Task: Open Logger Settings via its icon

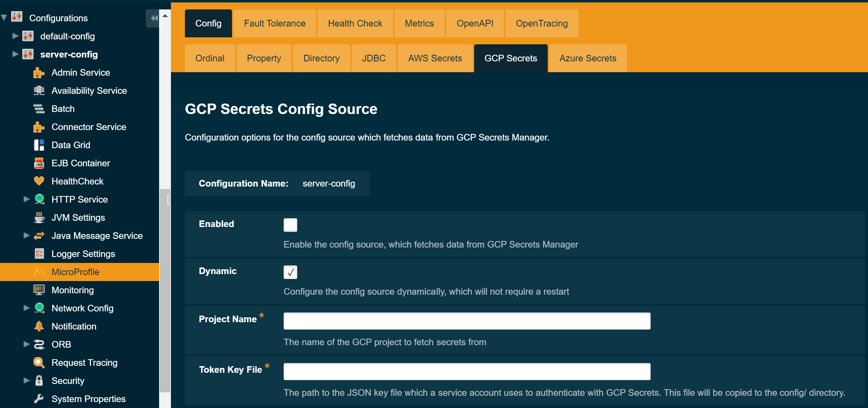Action: (39, 254)
